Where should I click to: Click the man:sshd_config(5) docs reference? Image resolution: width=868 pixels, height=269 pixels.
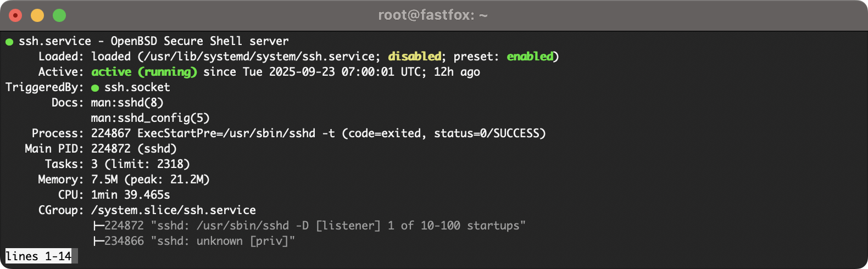pyautogui.click(x=150, y=118)
